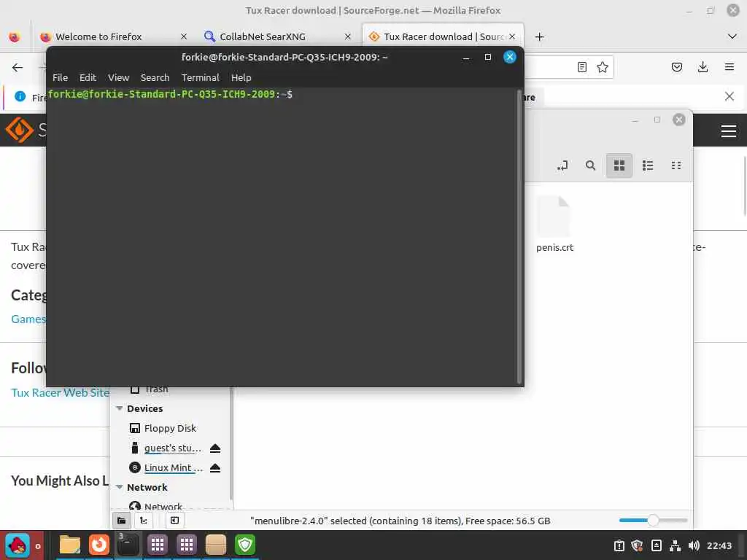
Task: Open the update shield tray icon
Action: [x=637, y=545]
